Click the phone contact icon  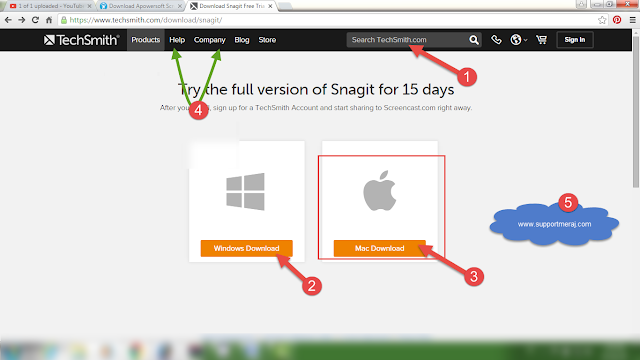click(496, 40)
